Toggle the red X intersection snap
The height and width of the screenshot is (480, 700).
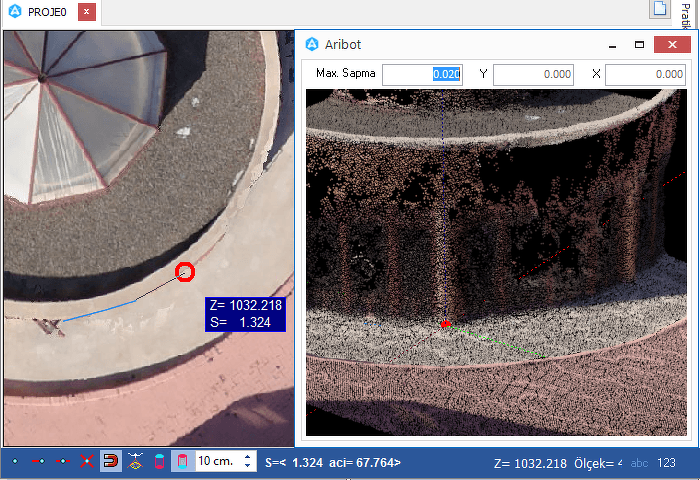87,462
